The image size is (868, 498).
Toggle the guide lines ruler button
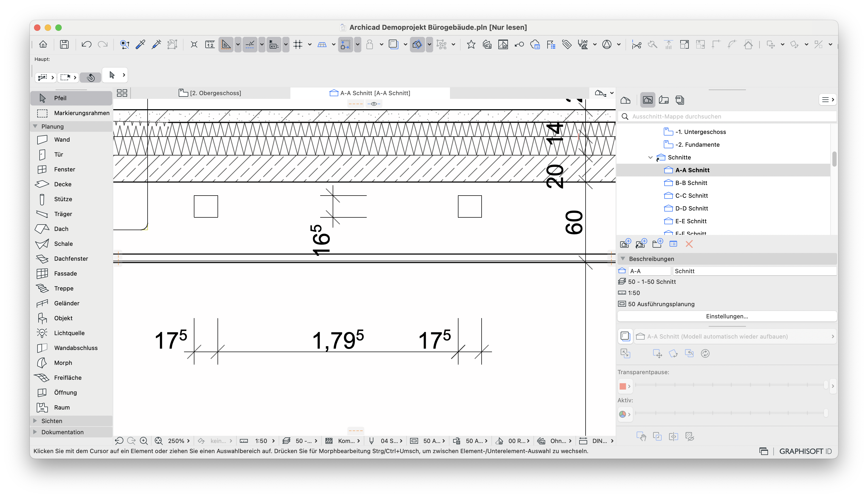click(x=226, y=44)
